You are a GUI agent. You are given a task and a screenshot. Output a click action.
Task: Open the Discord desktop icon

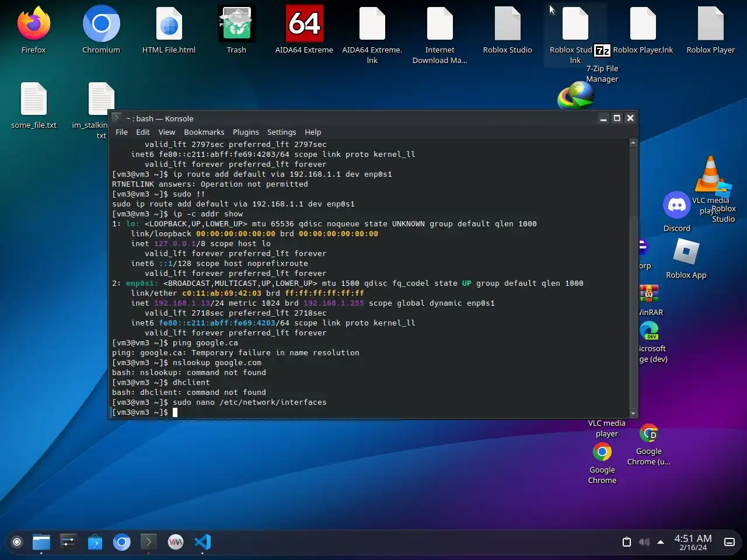coord(676,205)
